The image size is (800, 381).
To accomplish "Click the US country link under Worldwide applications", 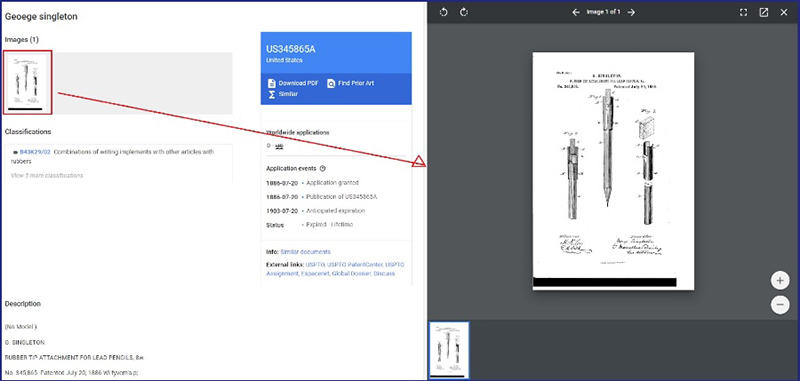I will tap(279, 146).
